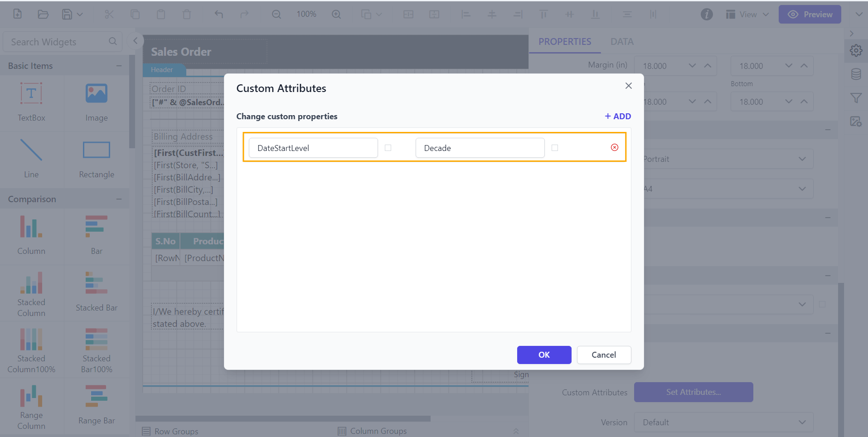Click + ADD to add a custom property
Image resolution: width=868 pixels, height=437 pixels.
click(x=617, y=116)
